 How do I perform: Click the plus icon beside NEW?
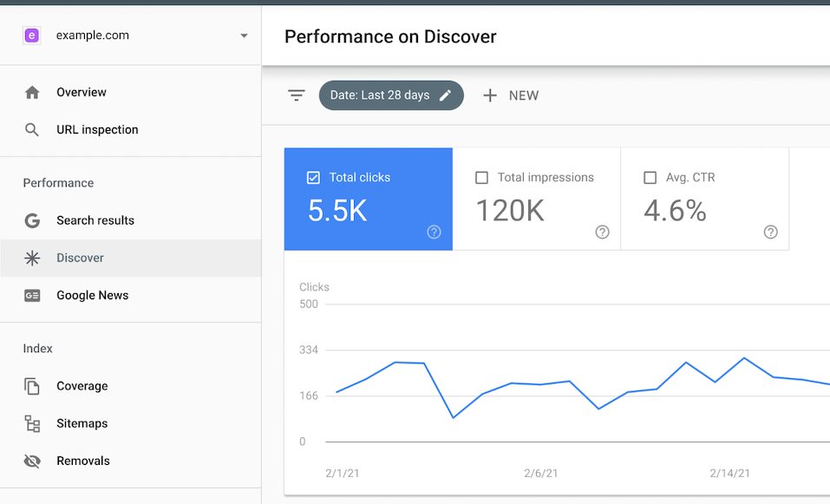(490, 95)
